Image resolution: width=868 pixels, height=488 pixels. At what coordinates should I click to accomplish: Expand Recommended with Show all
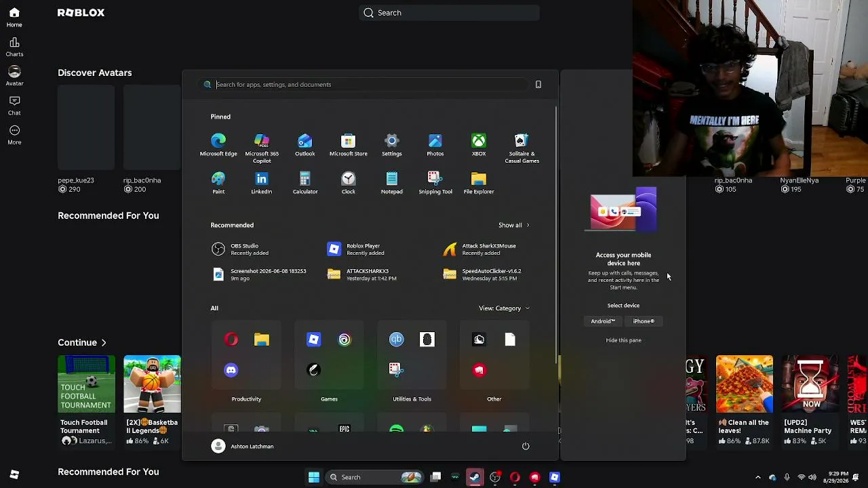pos(513,225)
